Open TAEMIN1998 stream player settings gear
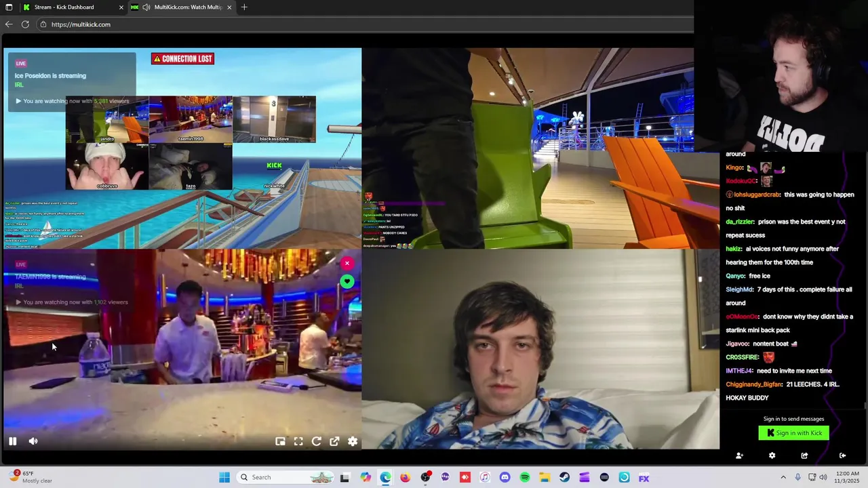This screenshot has width=868, height=488. [353, 441]
